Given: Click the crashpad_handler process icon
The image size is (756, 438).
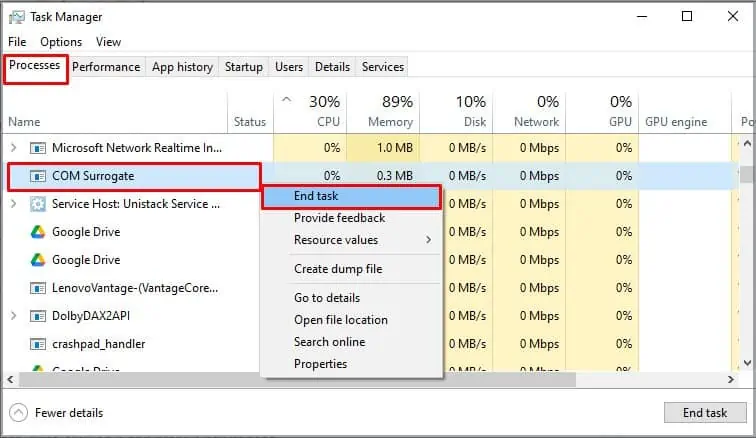Looking at the screenshot, I should pyautogui.click(x=38, y=344).
